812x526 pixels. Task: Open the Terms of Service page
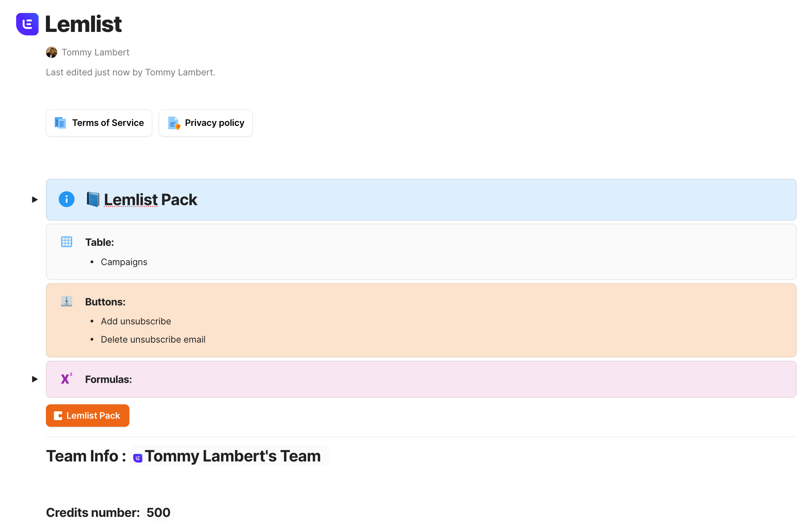point(99,123)
